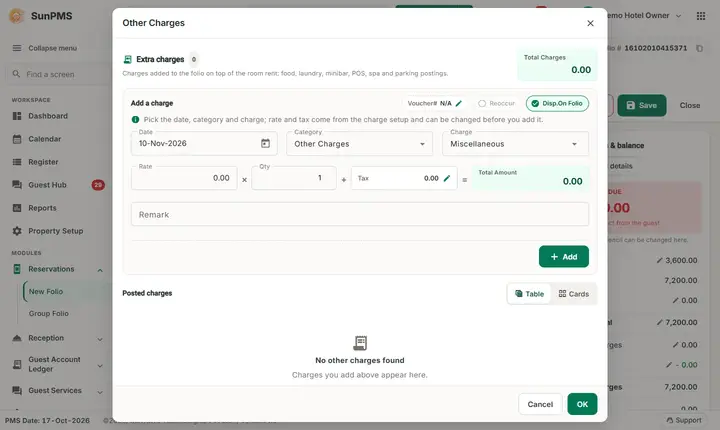Open Calendar from sidebar
The height and width of the screenshot is (430, 720).
45,139
